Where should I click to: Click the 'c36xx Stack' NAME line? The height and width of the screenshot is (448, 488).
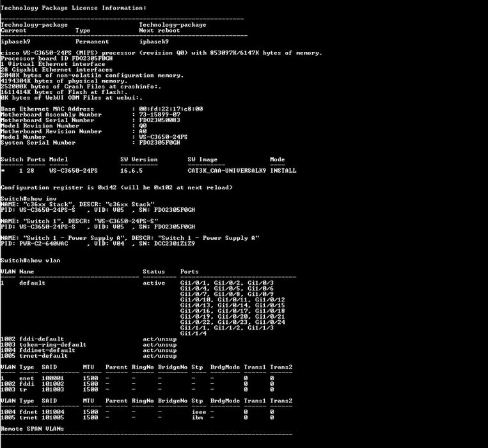[77, 204]
